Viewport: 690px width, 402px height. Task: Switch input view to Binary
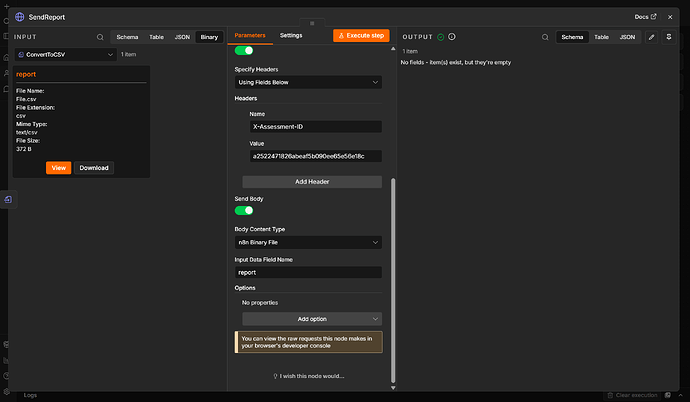209,37
